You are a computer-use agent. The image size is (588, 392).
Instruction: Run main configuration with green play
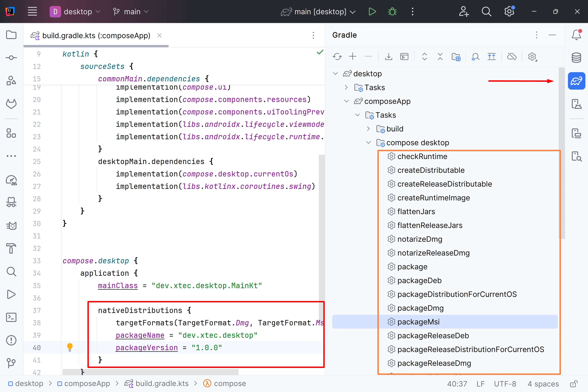372,12
